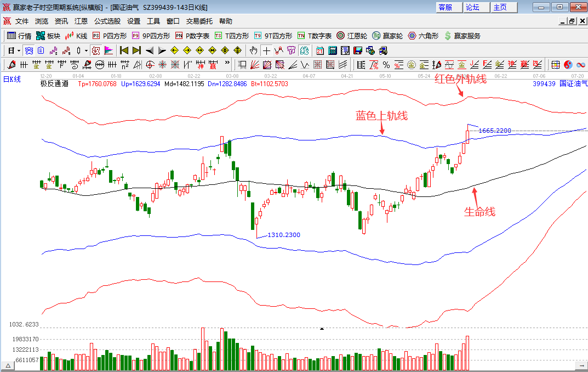Click the floppy disk save icon
The height and width of the screenshot is (372, 588).
tap(358, 50)
